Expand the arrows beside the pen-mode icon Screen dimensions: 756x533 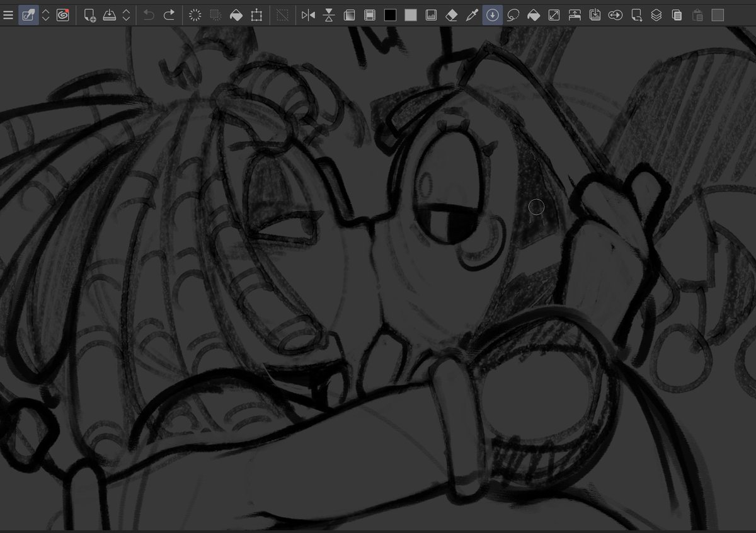[x=45, y=14]
